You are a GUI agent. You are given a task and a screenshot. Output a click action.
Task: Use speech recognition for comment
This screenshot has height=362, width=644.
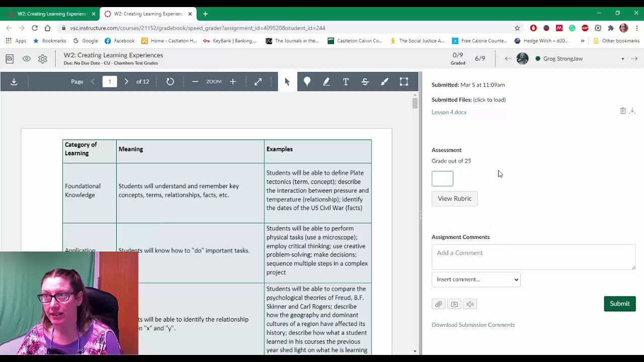tap(470, 304)
